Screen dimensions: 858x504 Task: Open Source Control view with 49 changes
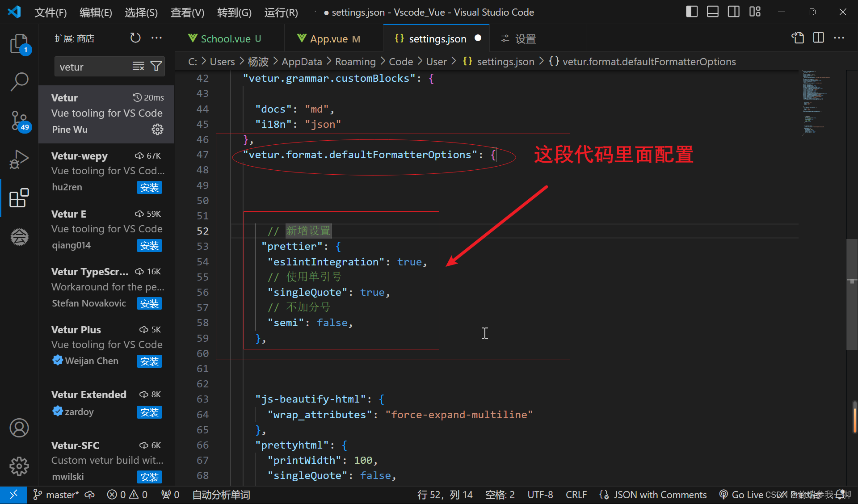19,121
